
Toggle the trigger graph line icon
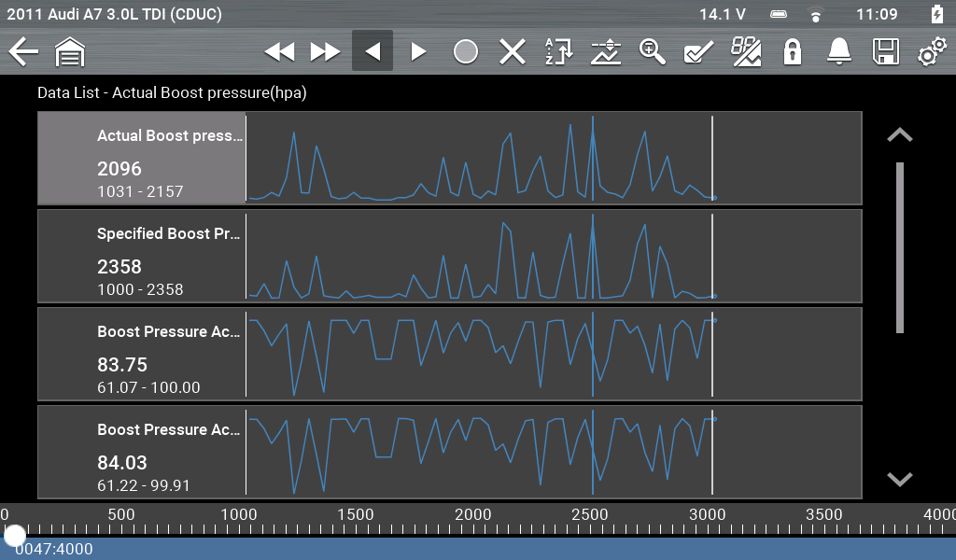coord(606,51)
